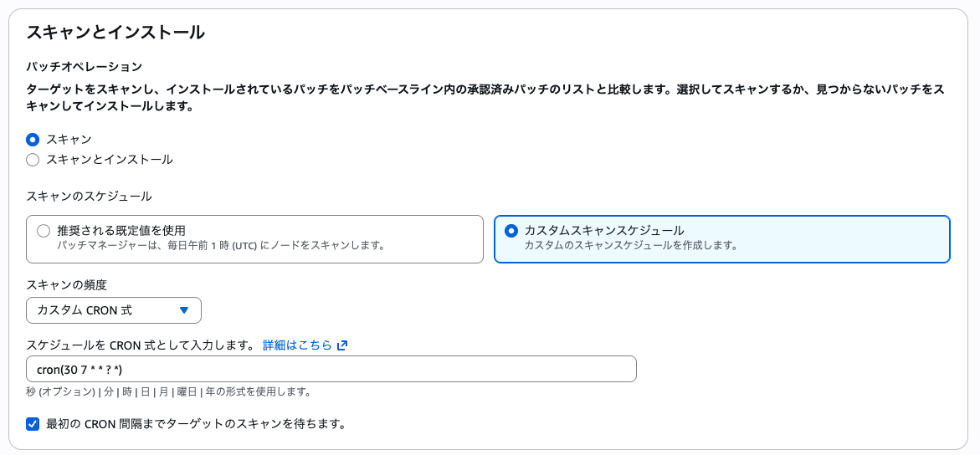The width and height of the screenshot is (980, 455).
Task: Click the スキャンの頻度 label
Action: 67,285
